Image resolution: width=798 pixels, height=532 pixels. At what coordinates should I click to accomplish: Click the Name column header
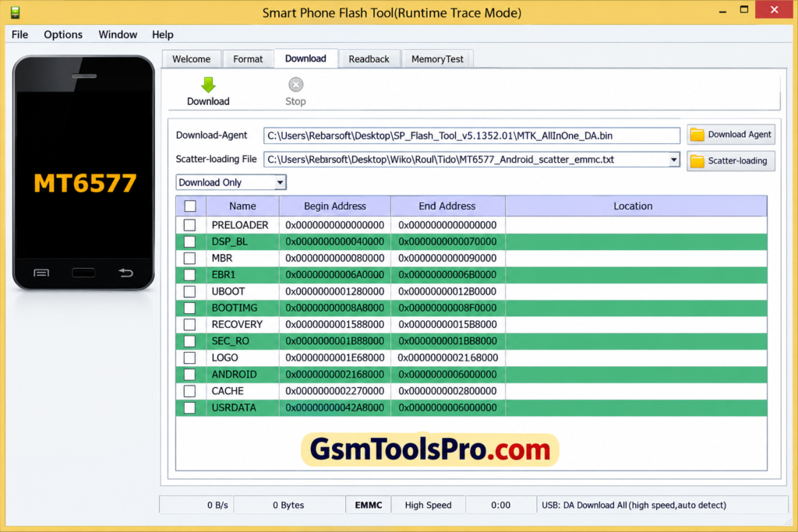pyautogui.click(x=242, y=206)
